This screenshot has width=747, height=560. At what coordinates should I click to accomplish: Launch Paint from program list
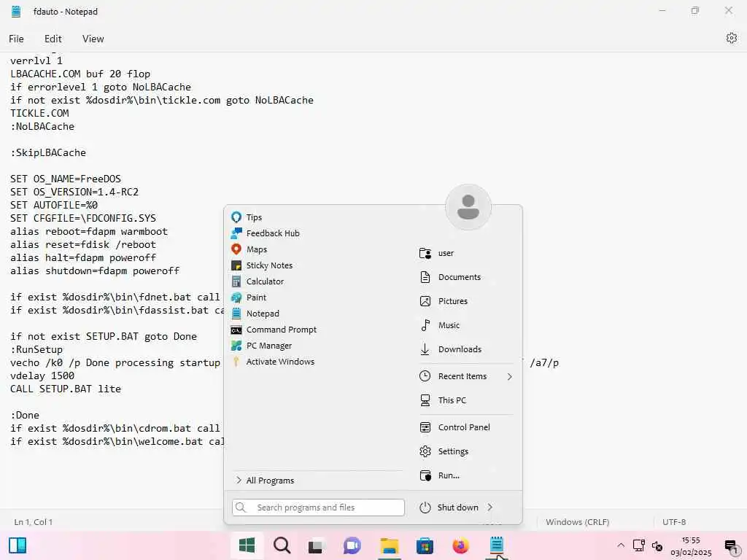249,297
